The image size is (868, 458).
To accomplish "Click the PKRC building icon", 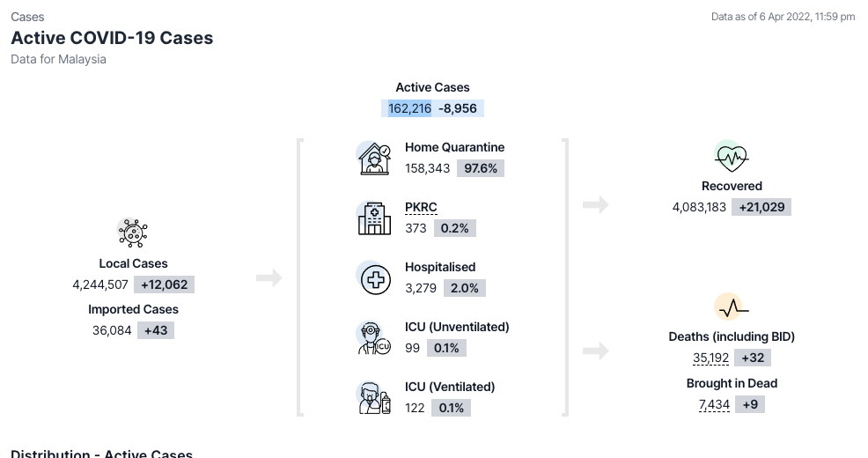I will click(x=374, y=218).
